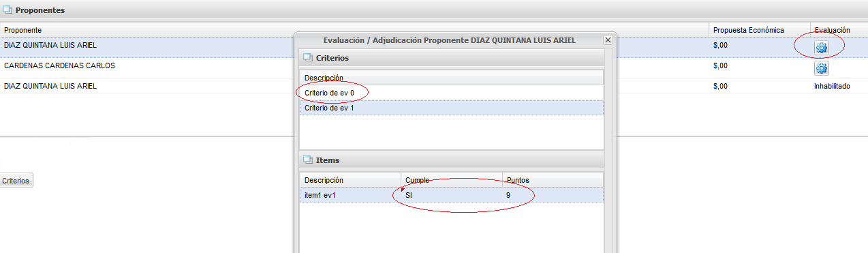This screenshot has width=868, height=253.
Task: Select the row Criterio de ev 0
Action: coord(451,92)
